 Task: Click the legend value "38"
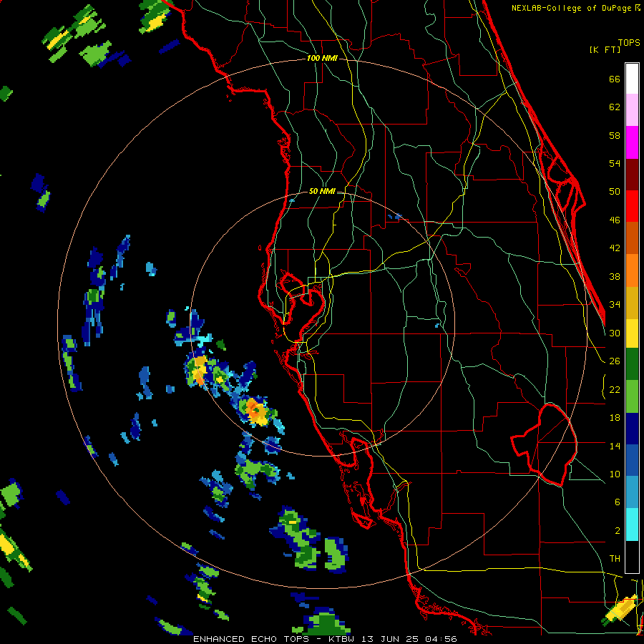coord(615,276)
